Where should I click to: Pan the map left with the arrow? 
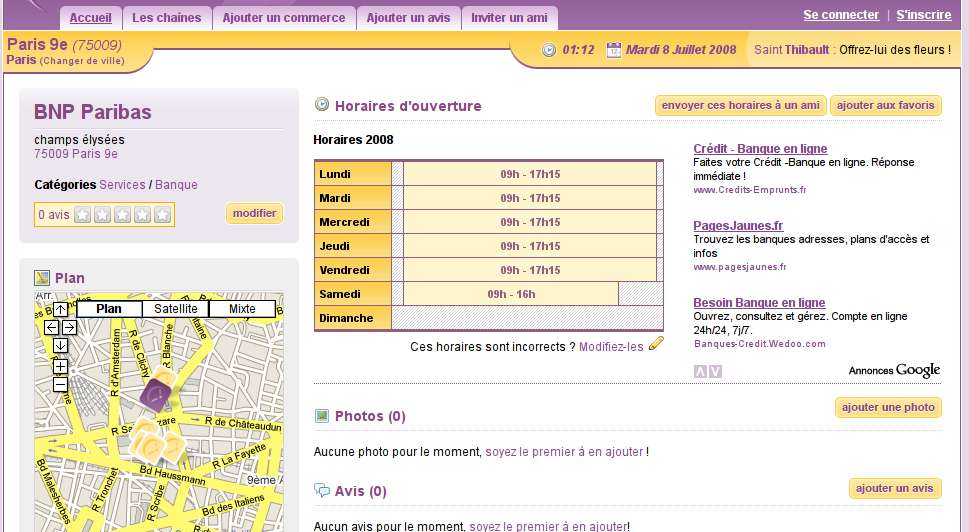point(52,327)
